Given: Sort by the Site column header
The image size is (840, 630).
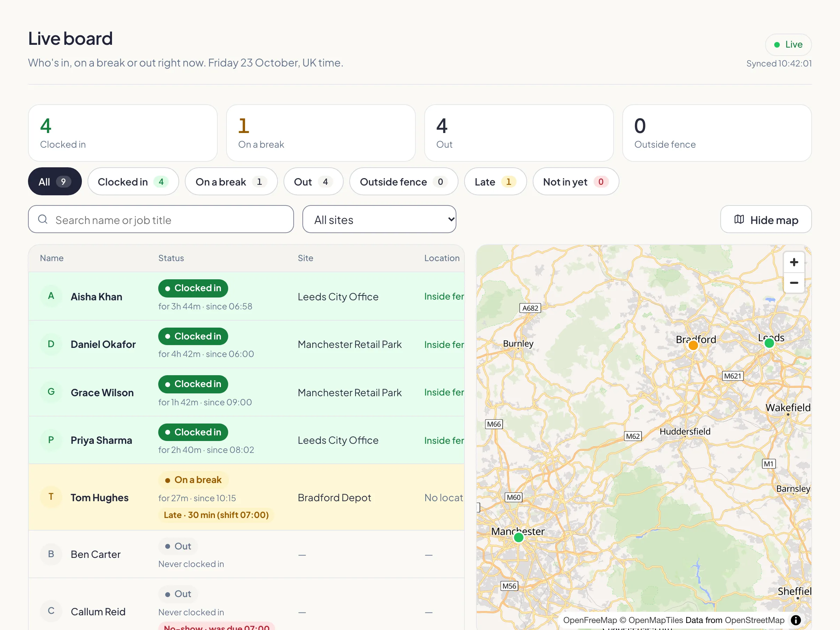Looking at the screenshot, I should pyautogui.click(x=305, y=258).
